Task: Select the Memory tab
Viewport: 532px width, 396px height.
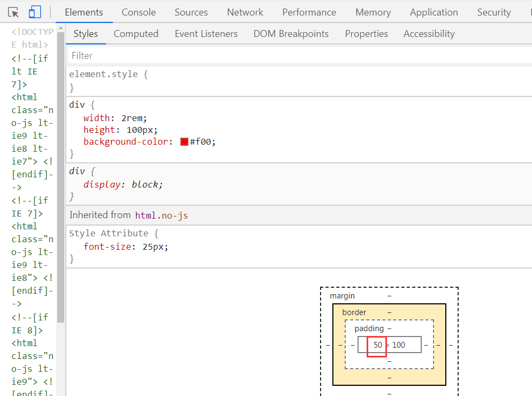Action: pos(373,12)
